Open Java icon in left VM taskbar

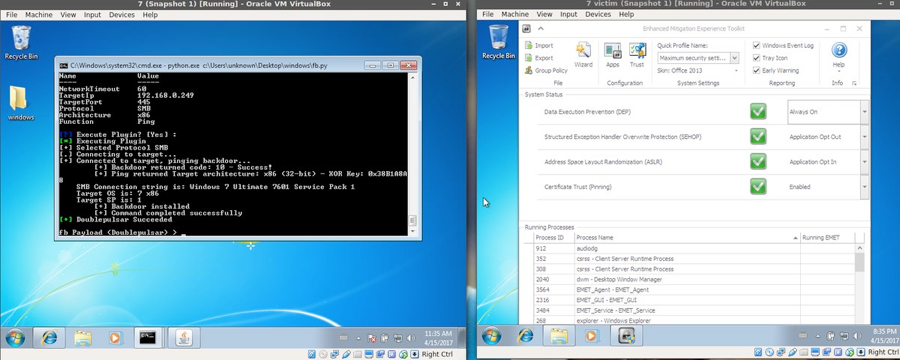click(x=184, y=338)
